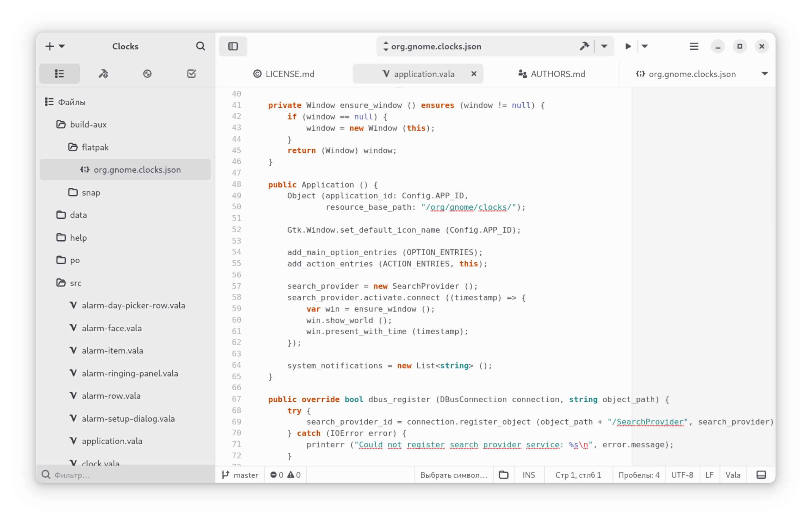812x523 pixels.
Task: Open the version control panel icon
Action: (x=147, y=74)
